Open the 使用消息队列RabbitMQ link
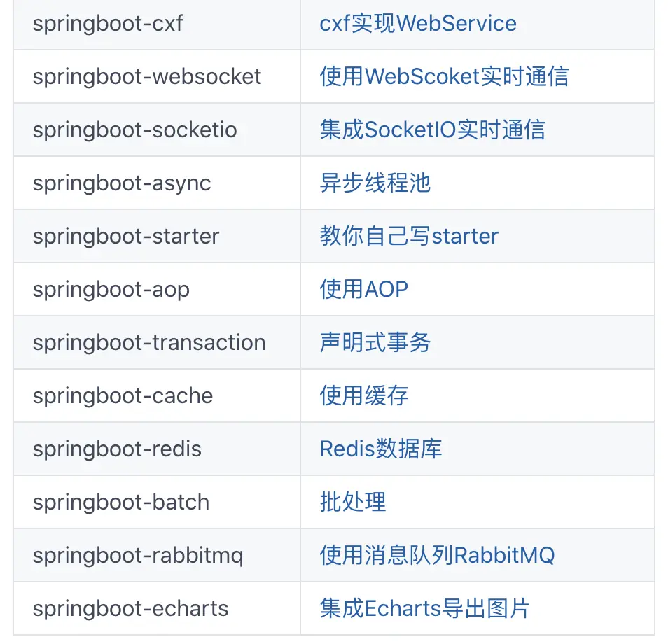 click(437, 555)
